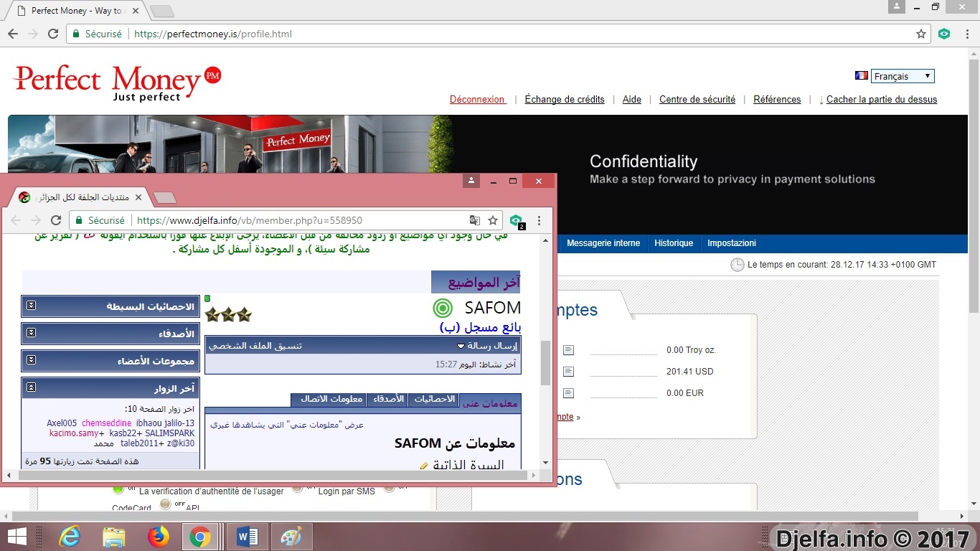Click the Perfect Money logo
The image size is (980, 551).
coord(117,83)
